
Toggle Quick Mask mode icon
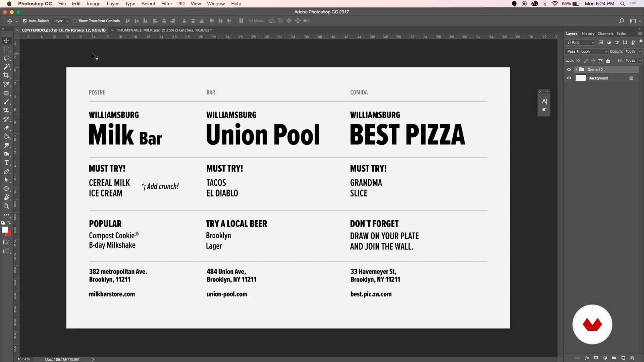point(6,242)
